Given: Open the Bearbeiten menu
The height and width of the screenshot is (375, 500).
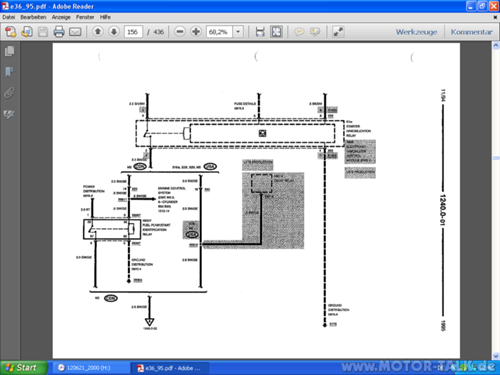Looking at the screenshot, I should click(x=33, y=17).
